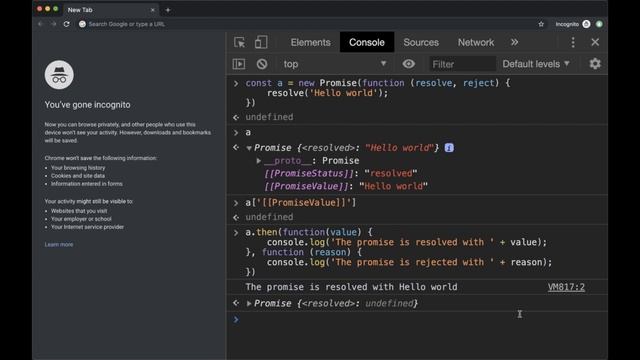Bookmark this page with star icon

541,24
